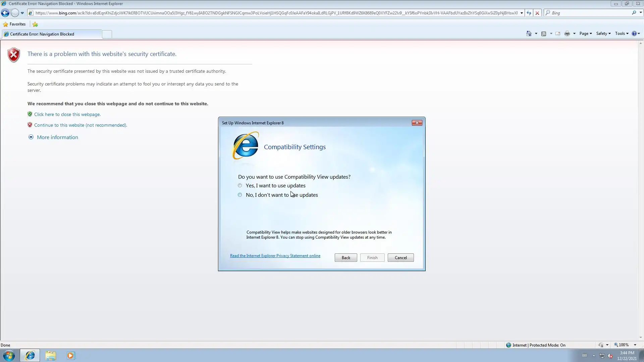Open the Safety menu
The width and height of the screenshot is (644, 362).
click(x=603, y=34)
